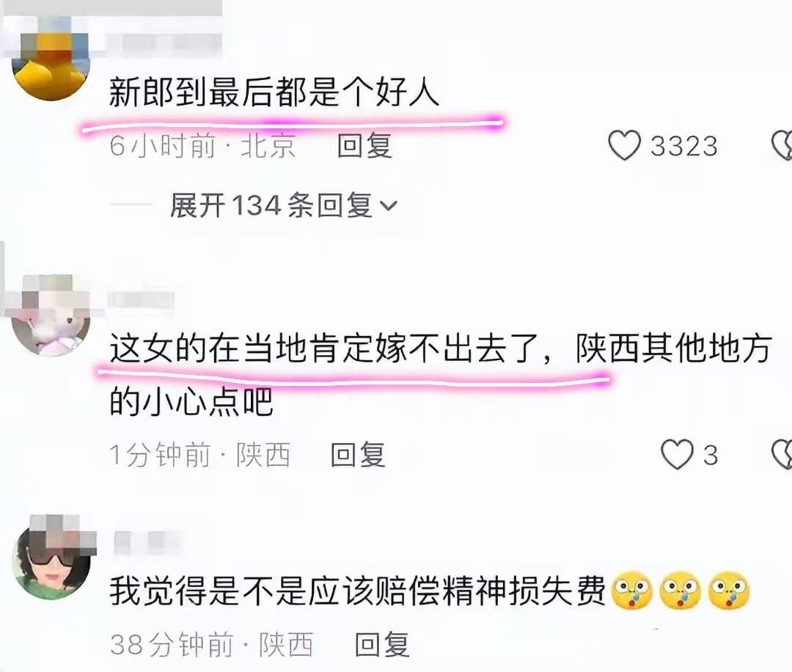Viewport: 792px width, 672px height.
Task: Expand 展开134条回复 replies
Action: click(x=283, y=205)
